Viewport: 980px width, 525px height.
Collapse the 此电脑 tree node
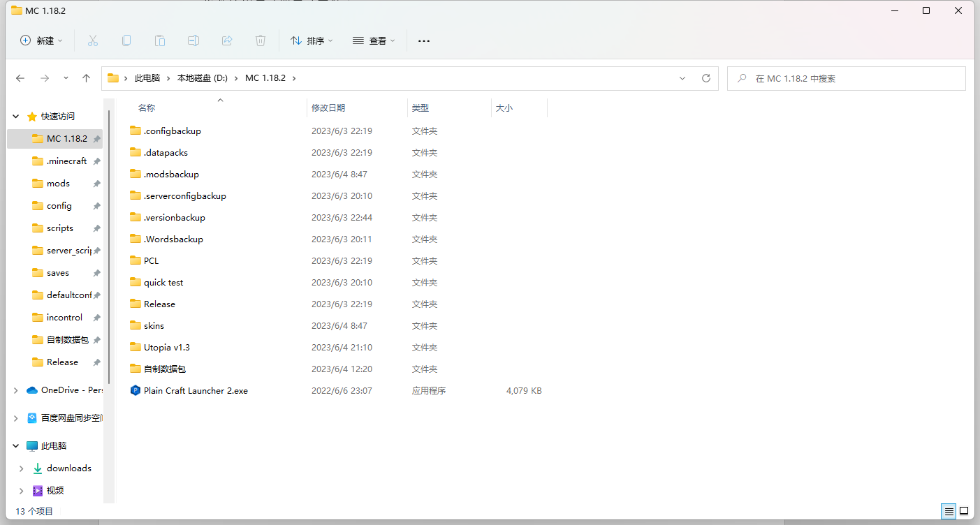(x=16, y=446)
